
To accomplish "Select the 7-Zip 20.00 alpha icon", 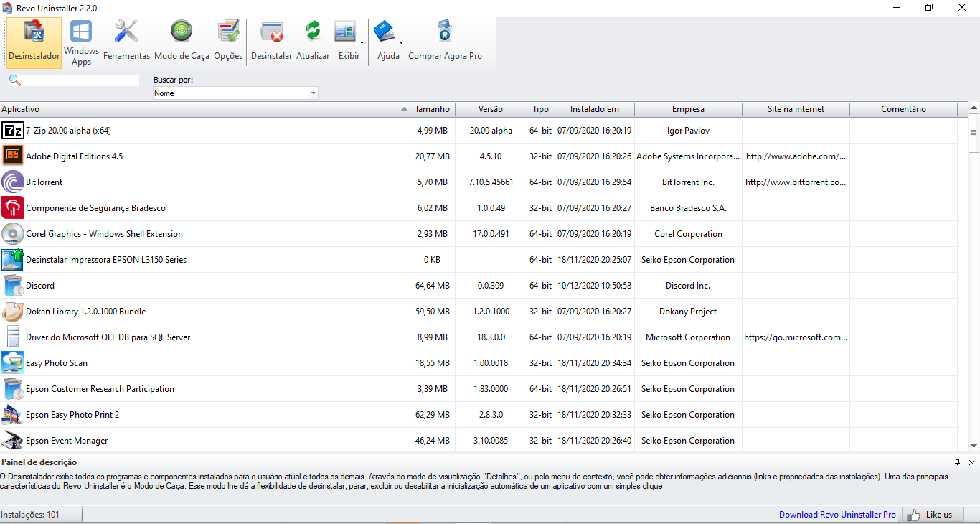I will click(13, 131).
